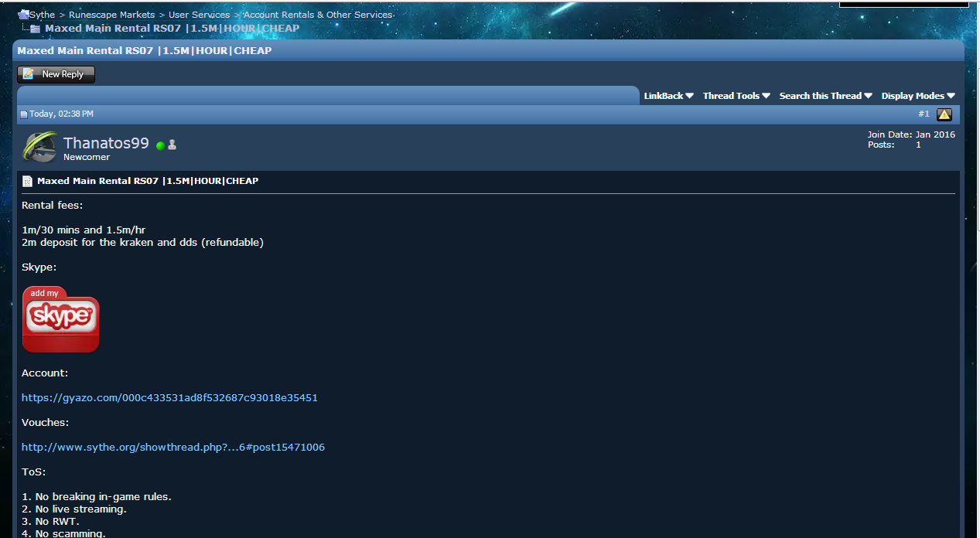
Task: Click the green online status indicator
Action: tap(160, 145)
